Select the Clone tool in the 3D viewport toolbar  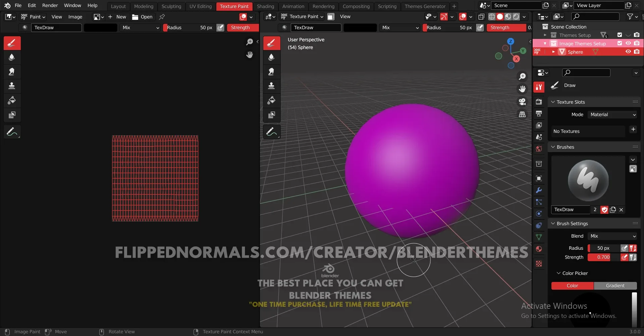(x=272, y=86)
